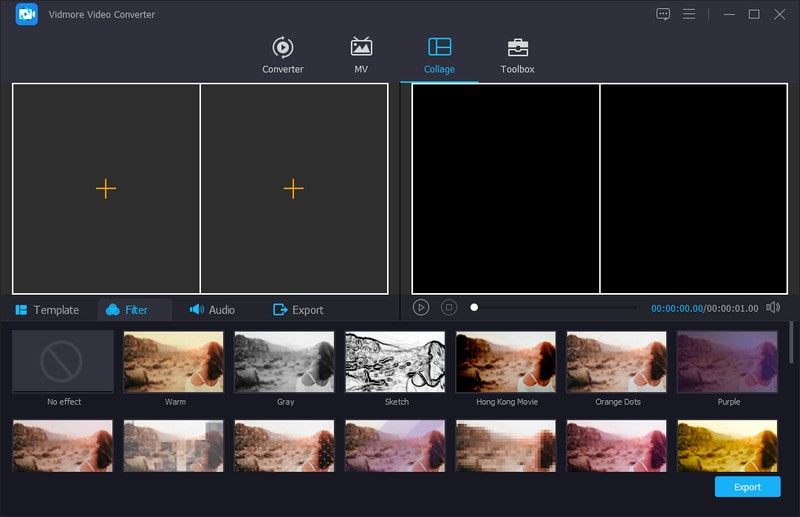This screenshot has height=517, width=800.
Task: Mute the preview volume speaker icon
Action: click(x=773, y=308)
